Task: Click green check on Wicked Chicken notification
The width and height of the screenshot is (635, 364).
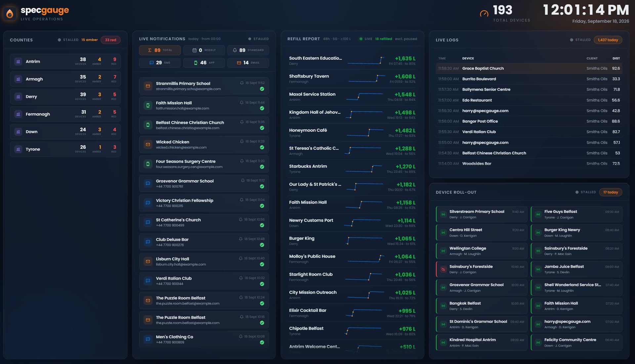Action: [262, 147]
